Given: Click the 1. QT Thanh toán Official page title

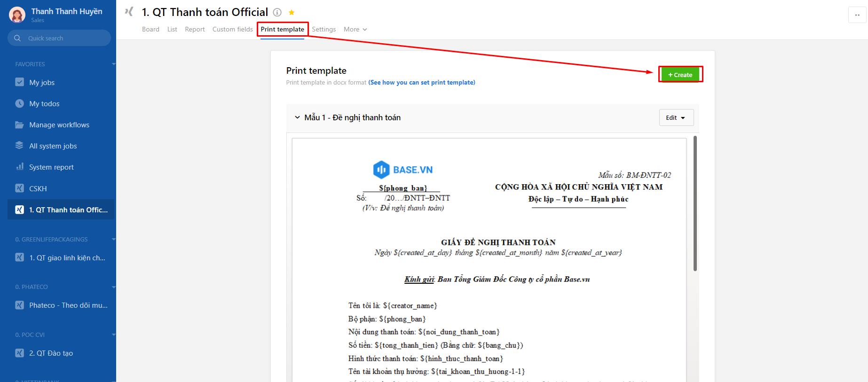Looking at the screenshot, I should pos(205,12).
